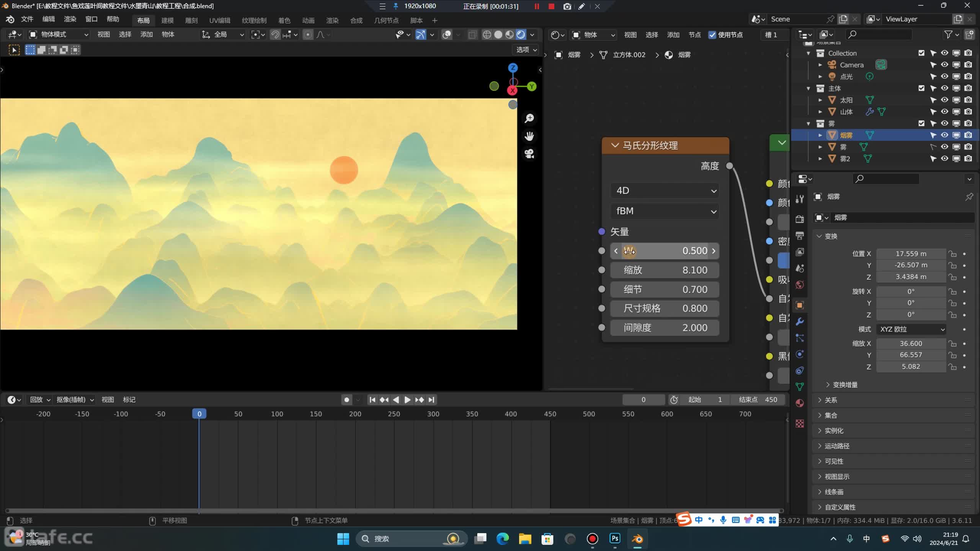This screenshot has height=551, width=980.
Task: Open the Object Data properties tab
Action: [x=800, y=387]
